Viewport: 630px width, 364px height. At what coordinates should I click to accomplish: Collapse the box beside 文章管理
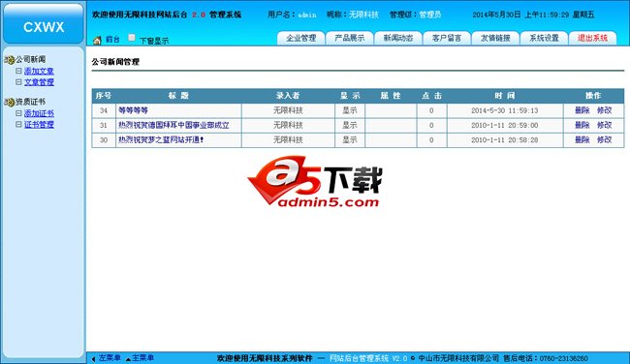[x=18, y=82]
